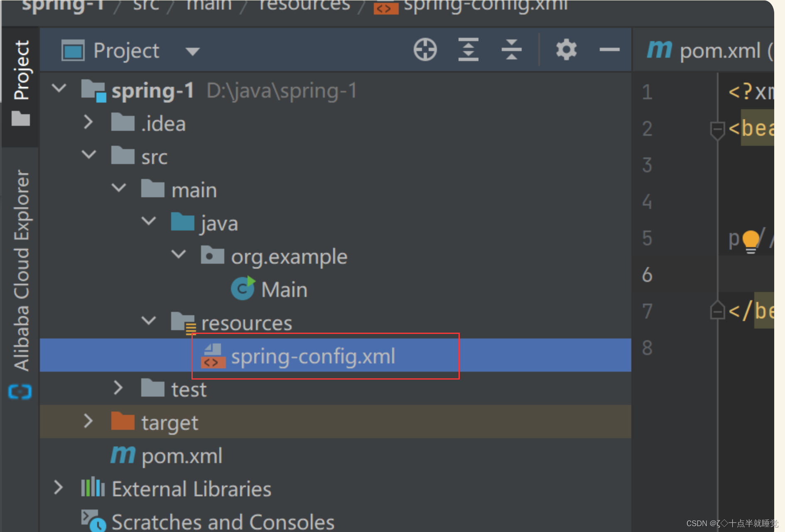Click line number 8 in gutter
Image resolution: width=785 pixels, height=532 pixels.
click(x=647, y=348)
